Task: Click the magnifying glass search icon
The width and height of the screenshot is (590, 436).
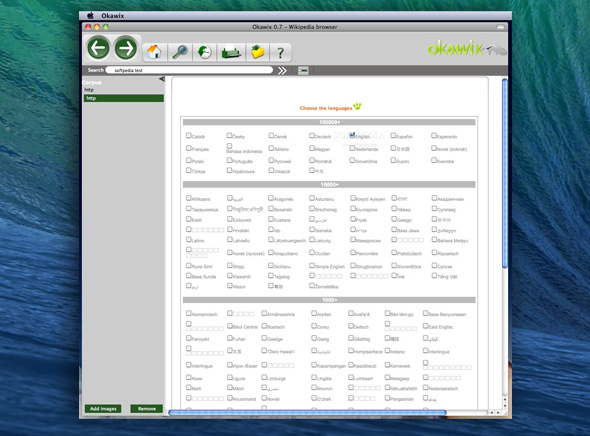Action: click(x=180, y=52)
